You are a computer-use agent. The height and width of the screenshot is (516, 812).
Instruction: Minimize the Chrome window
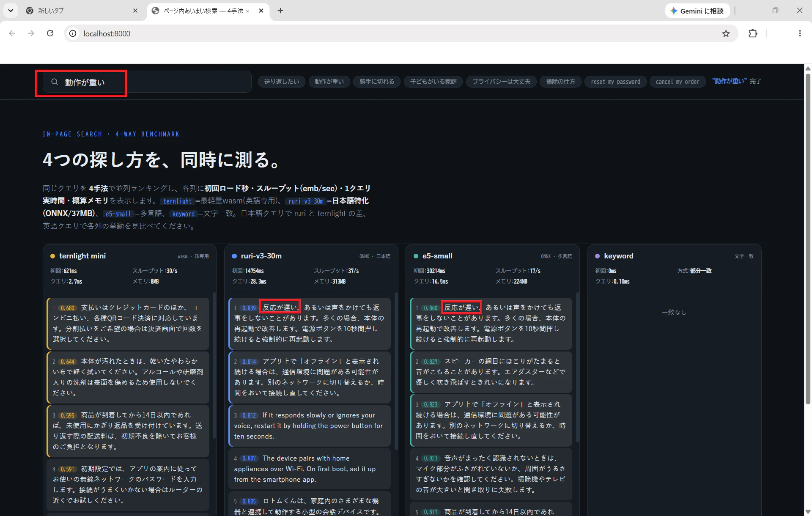[752, 11]
